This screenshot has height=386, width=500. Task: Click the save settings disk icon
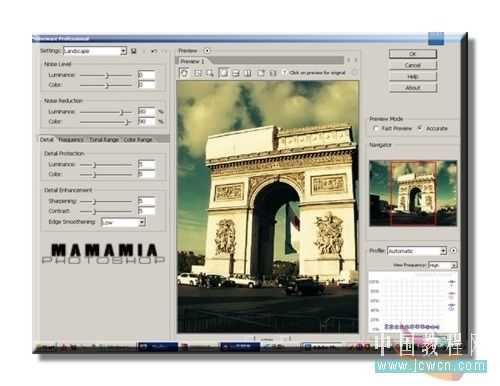134,51
